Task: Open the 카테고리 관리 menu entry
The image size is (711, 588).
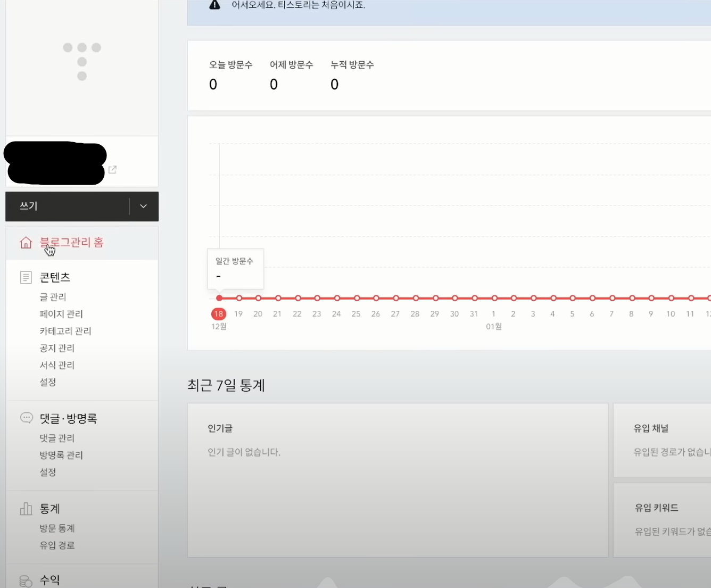Action: pyautogui.click(x=65, y=330)
